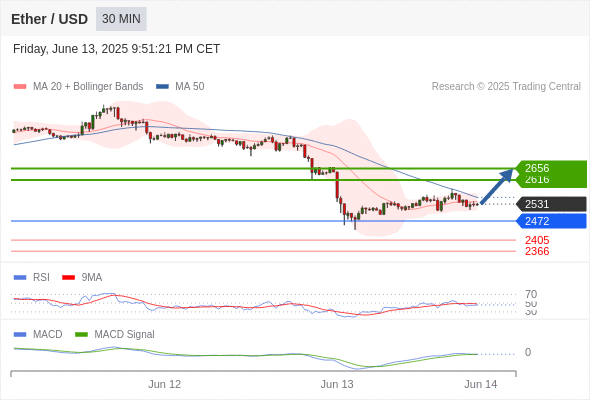Viewport: 590px width, 400px height.
Task: Click the red 9MA legend marker
Action: coord(68,278)
